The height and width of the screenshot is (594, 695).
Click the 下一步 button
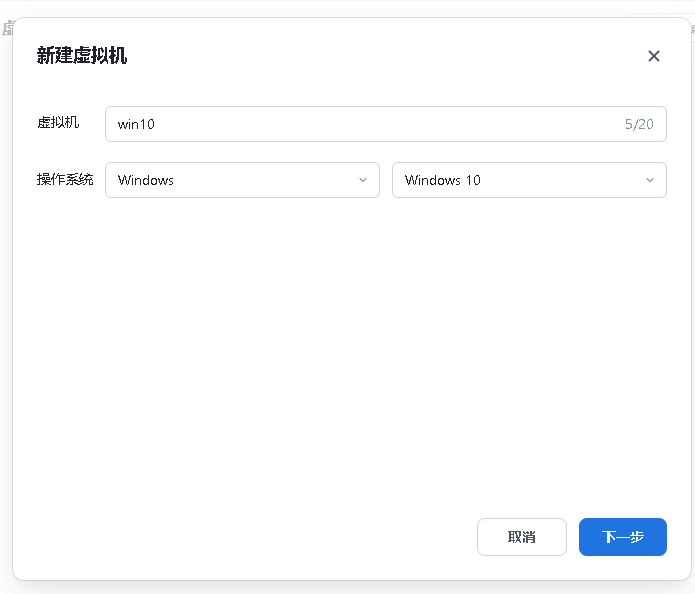pos(622,537)
